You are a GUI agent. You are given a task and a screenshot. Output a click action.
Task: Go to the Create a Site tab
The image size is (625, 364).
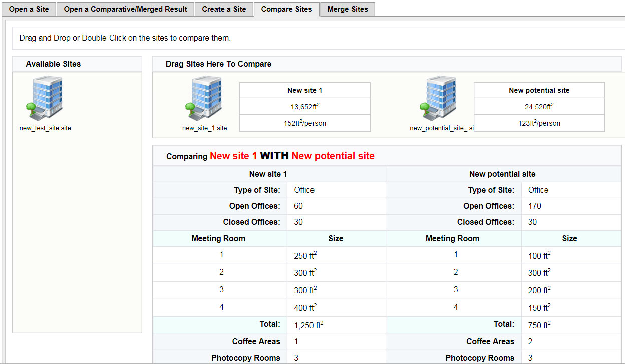224,9
